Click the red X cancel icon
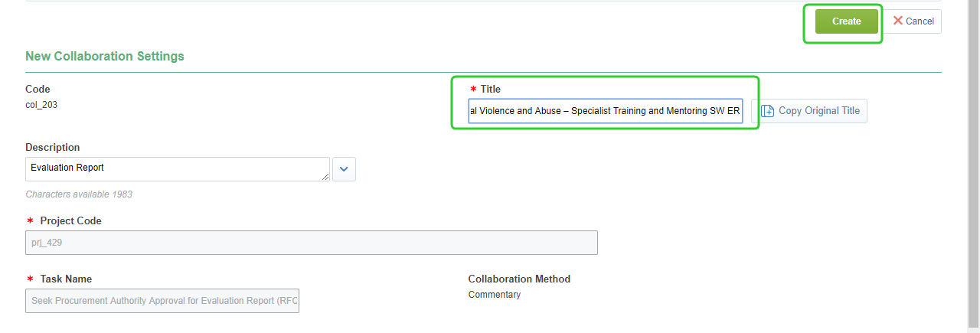The width and height of the screenshot is (980, 333). (898, 21)
